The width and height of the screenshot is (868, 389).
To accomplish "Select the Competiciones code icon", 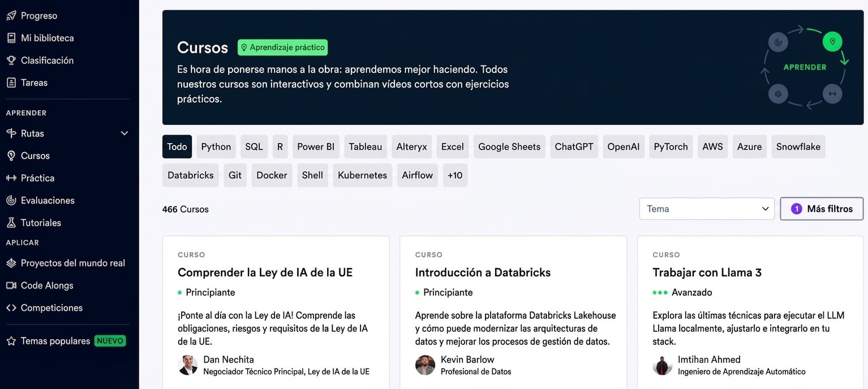I will coord(11,308).
